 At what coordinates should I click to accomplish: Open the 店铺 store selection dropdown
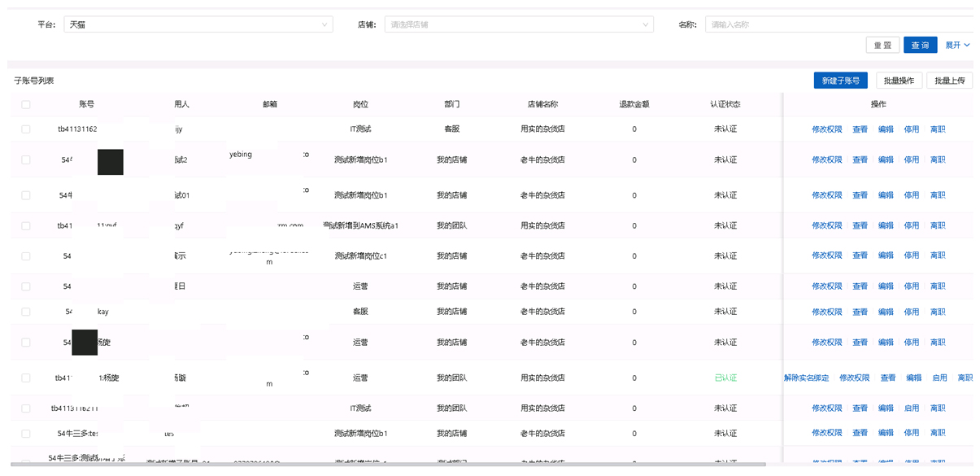(x=518, y=24)
